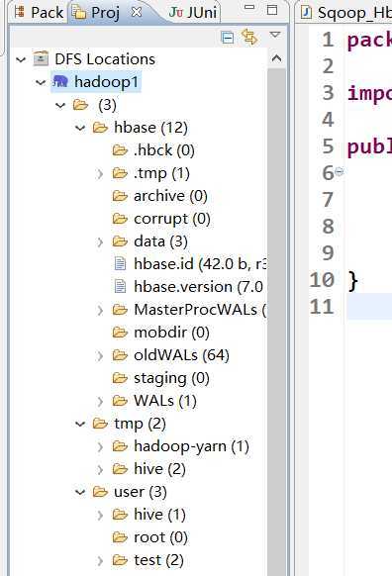Toggle Link with Editor arrows icon
Screen dimensions: 392x576
(x=249, y=37)
